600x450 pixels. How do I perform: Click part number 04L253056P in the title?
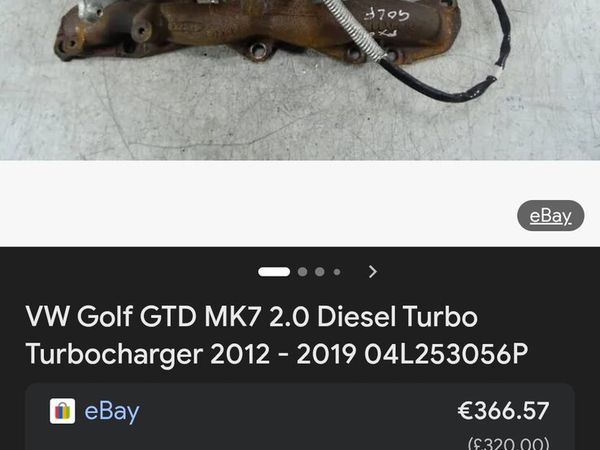[x=446, y=354]
